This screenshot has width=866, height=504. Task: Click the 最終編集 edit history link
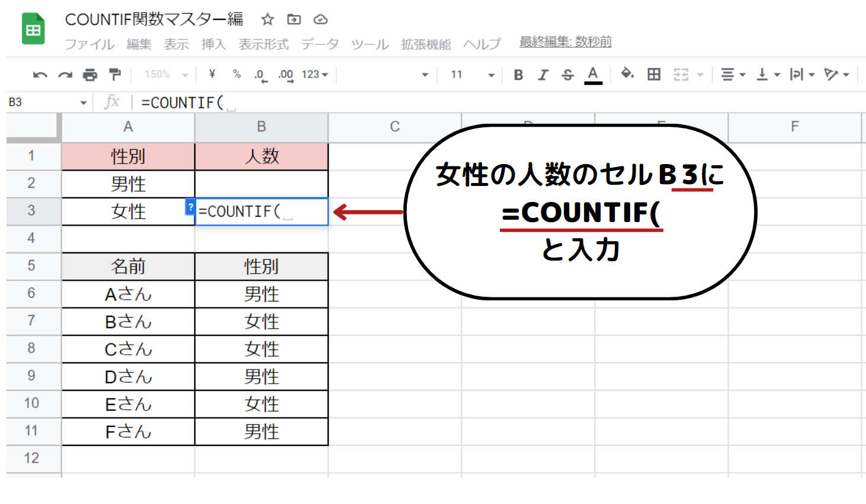[x=565, y=42]
